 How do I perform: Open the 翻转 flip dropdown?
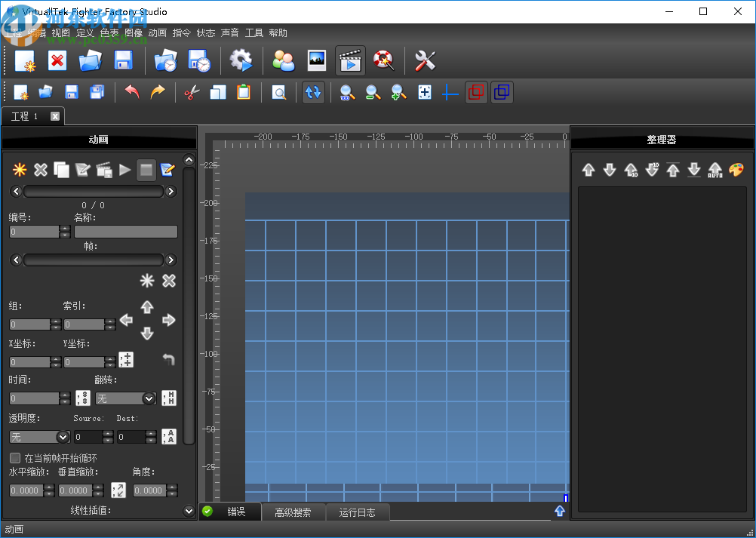(x=124, y=398)
